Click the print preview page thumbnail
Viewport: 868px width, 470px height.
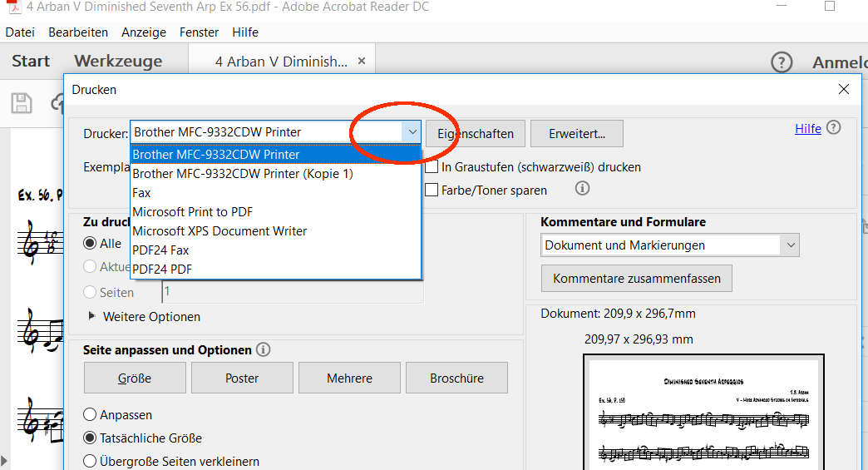(x=703, y=412)
